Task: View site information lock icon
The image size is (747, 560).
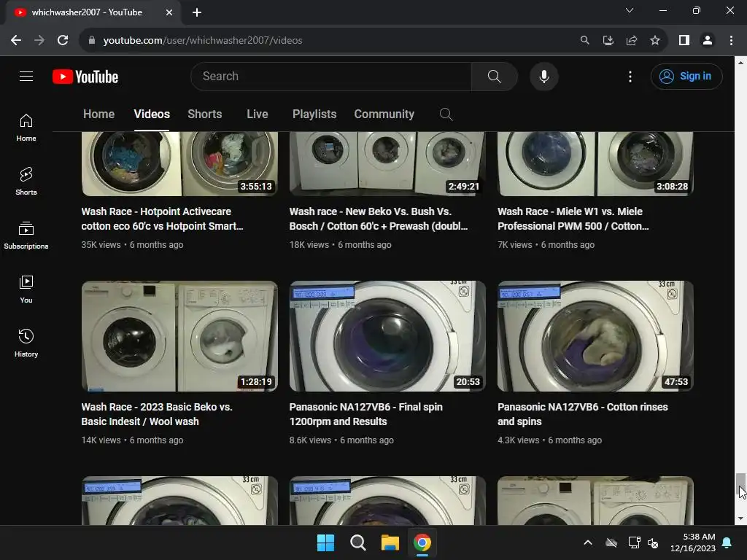Action: [x=92, y=41]
